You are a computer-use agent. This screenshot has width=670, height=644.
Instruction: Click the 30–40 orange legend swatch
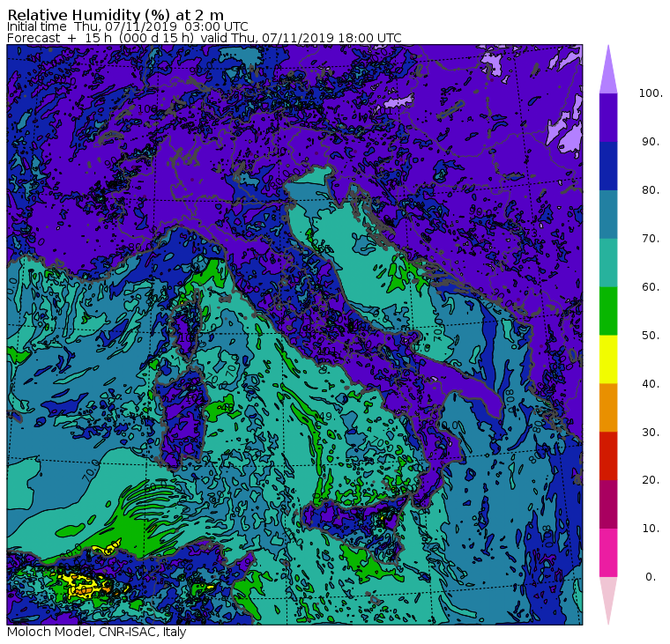pos(608,407)
